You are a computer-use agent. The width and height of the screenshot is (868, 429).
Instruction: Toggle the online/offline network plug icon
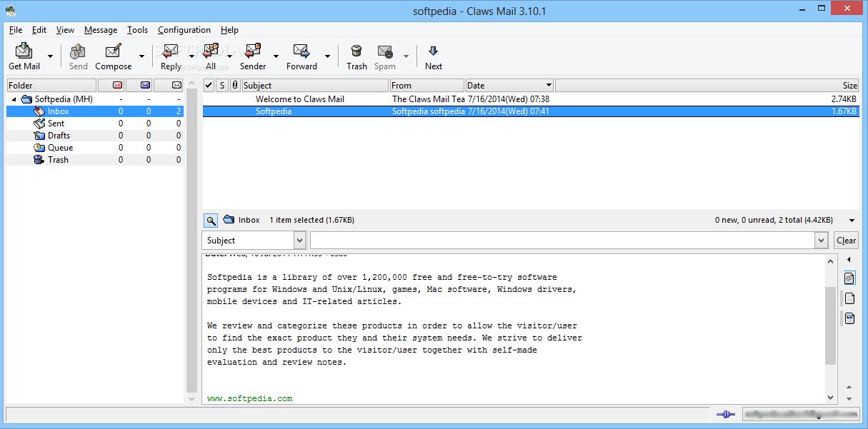tap(725, 414)
